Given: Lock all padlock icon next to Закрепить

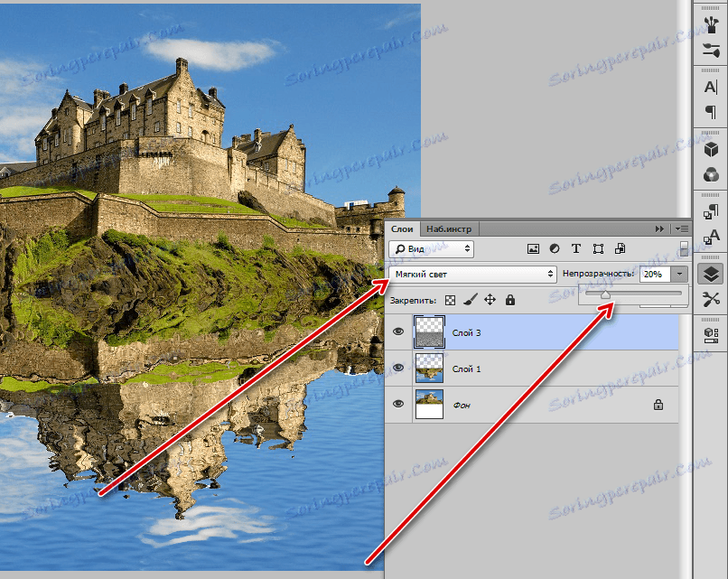Looking at the screenshot, I should 509,300.
